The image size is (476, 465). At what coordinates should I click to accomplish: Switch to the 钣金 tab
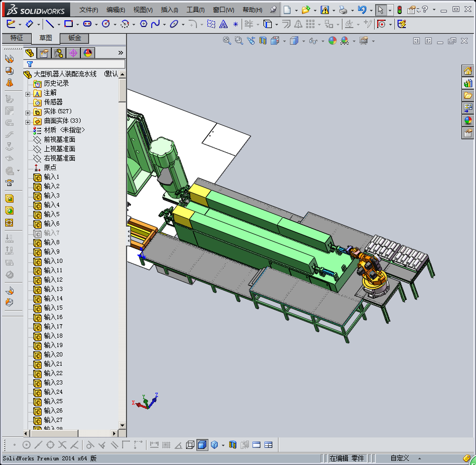[x=74, y=38]
